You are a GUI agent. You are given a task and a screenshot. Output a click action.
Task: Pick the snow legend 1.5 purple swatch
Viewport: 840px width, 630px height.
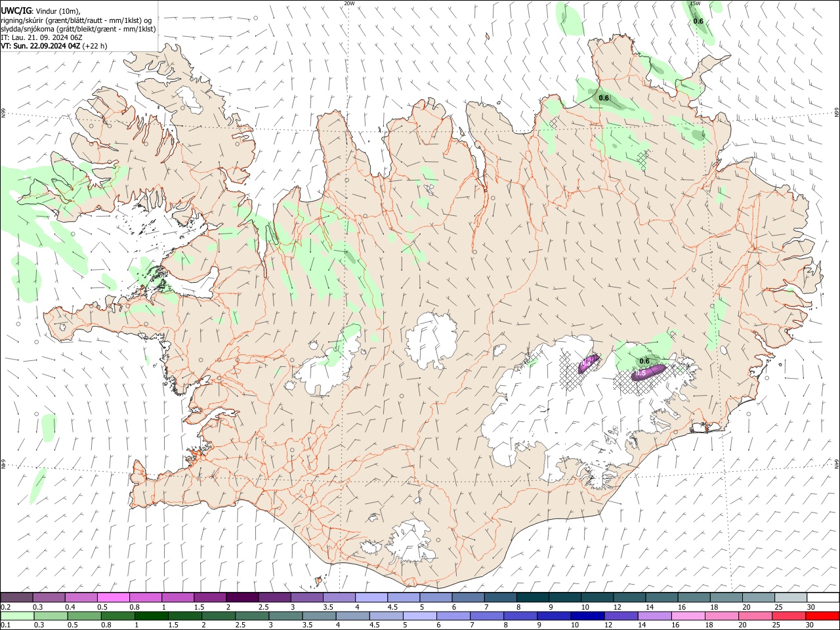coord(210,597)
